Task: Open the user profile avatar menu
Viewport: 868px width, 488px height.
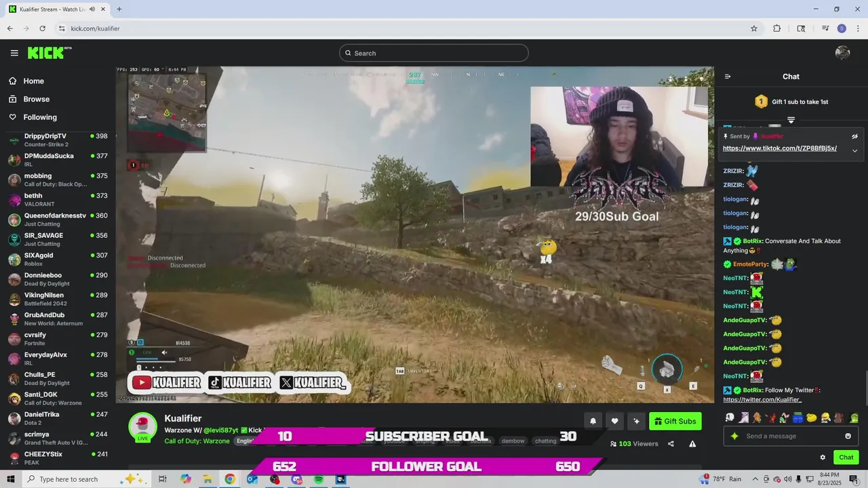Action: (843, 53)
